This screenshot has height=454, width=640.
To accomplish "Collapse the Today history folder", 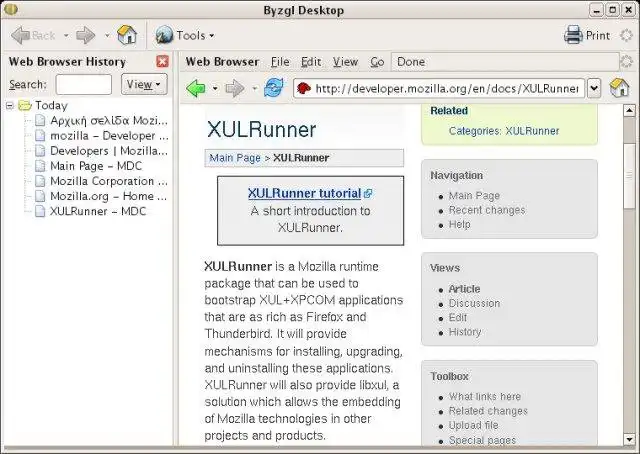I will tap(10, 106).
